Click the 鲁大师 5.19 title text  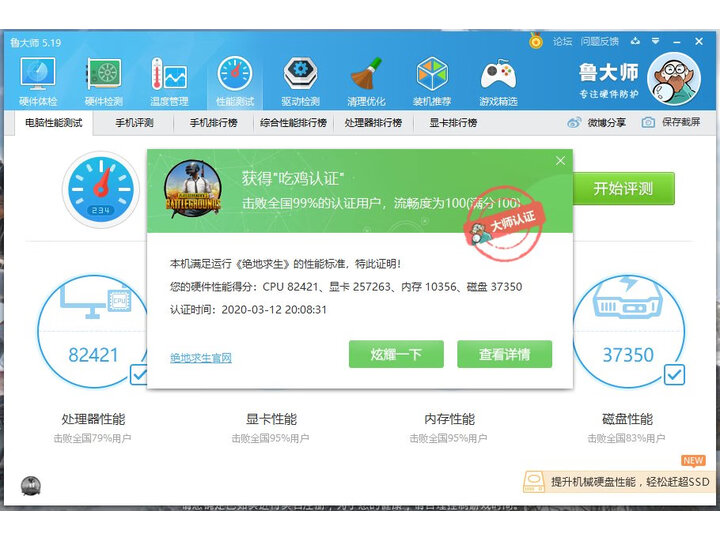click(36, 43)
